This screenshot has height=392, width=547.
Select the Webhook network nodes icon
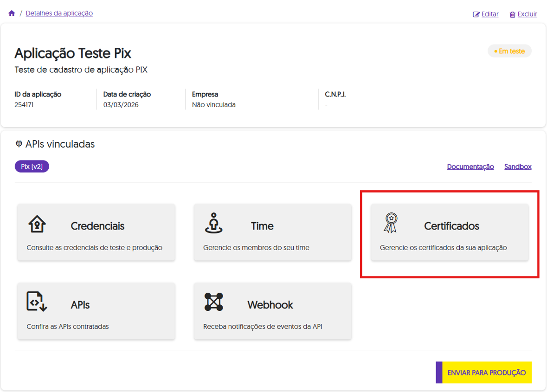[x=213, y=302]
